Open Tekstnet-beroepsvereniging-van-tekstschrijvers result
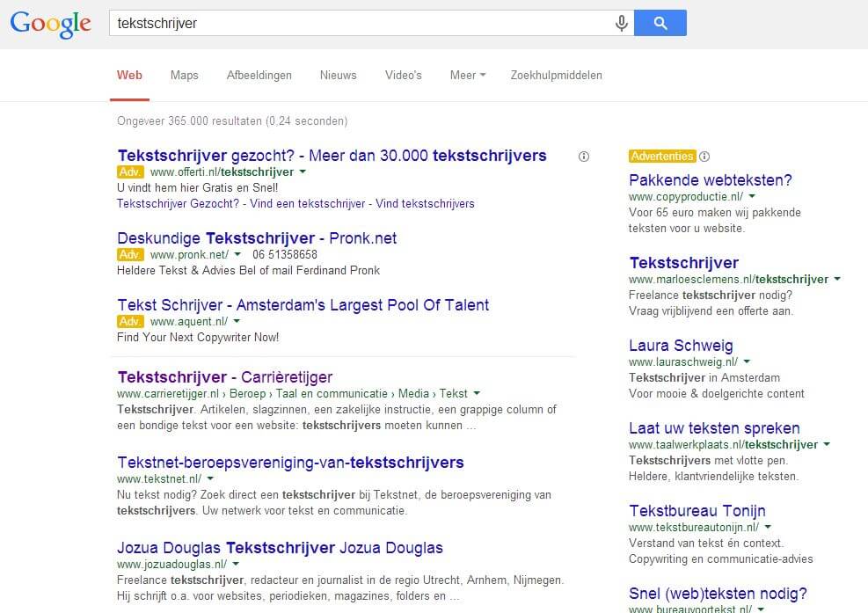This screenshot has height=613, width=868. [290, 463]
